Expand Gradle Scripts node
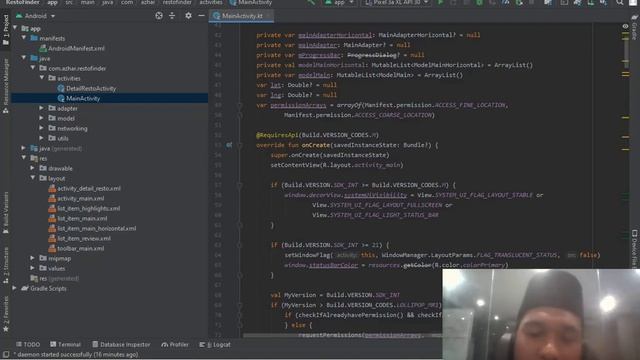Viewport: 640px width, 360px height. pos(15,288)
